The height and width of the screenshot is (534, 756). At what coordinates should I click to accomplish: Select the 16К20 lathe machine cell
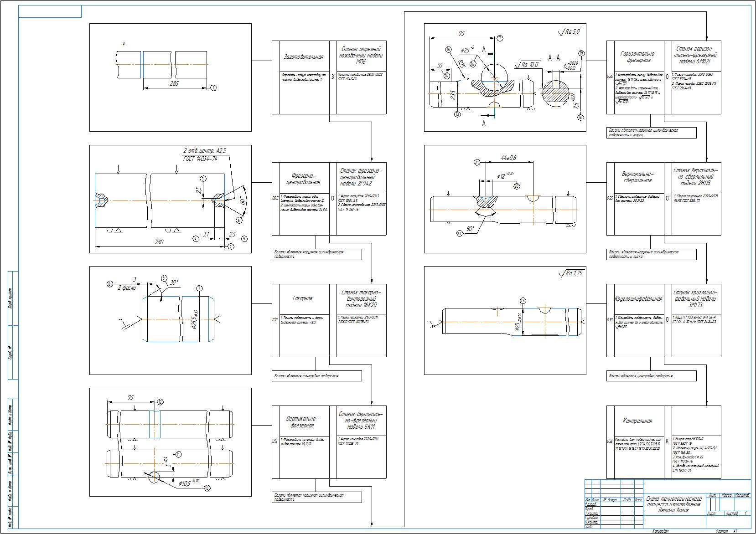361,298
